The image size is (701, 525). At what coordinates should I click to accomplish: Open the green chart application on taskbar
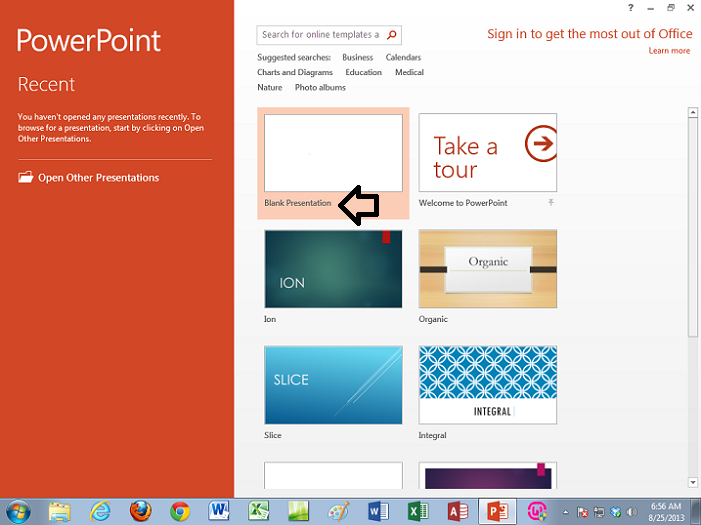click(298, 511)
